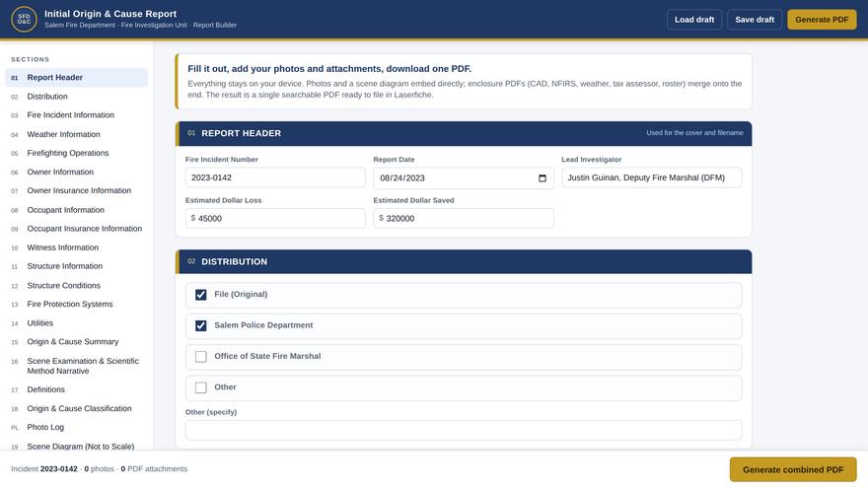Check the File (Original) checkbox
Screen dimensions: 868x488
201,295
